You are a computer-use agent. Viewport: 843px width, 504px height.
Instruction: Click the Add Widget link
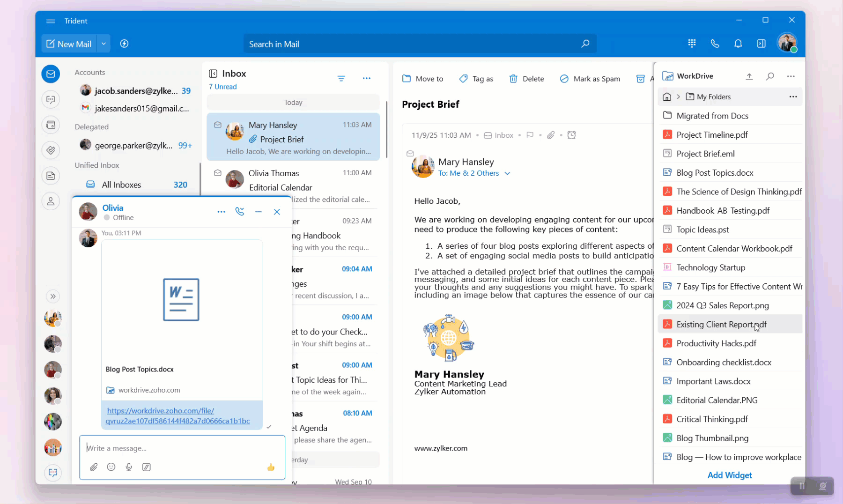click(x=730, y=475)
